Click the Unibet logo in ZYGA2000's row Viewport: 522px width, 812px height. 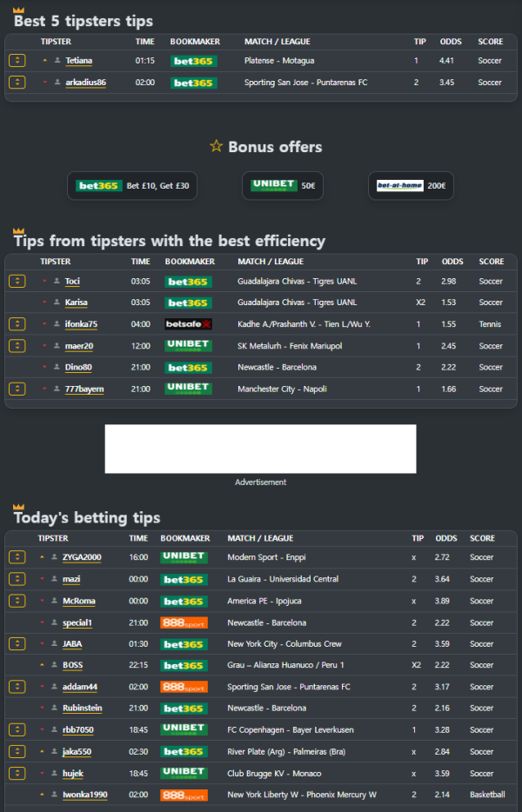184,557
